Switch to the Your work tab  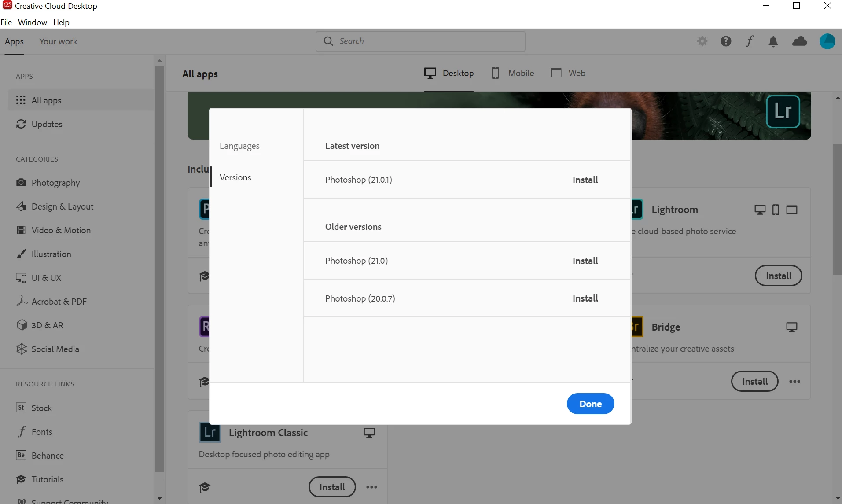[x=58, y=41]
